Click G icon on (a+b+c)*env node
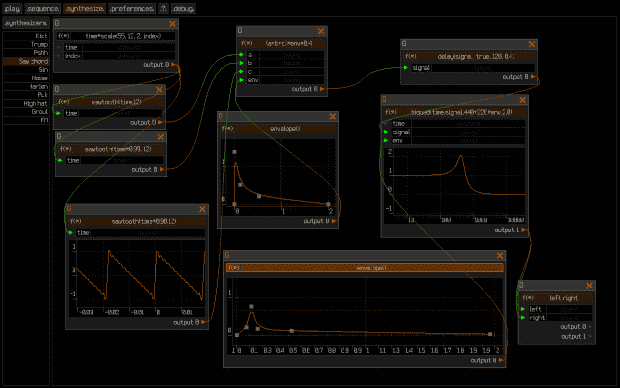Viewport: 620px width, 388px height. [x=240, y=30]
